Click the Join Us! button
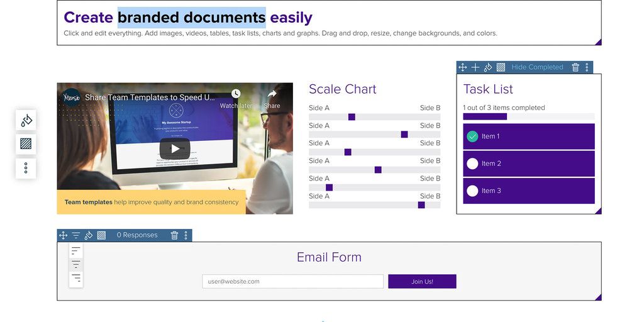Image resolution: width=644 pixels, height=322 pixels. click(x=422, y=281)
